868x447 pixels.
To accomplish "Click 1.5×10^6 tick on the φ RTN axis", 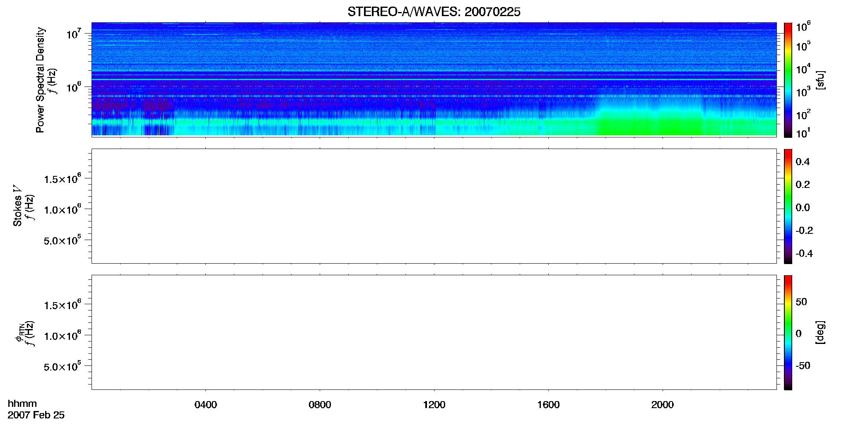I will click(63, 305).
